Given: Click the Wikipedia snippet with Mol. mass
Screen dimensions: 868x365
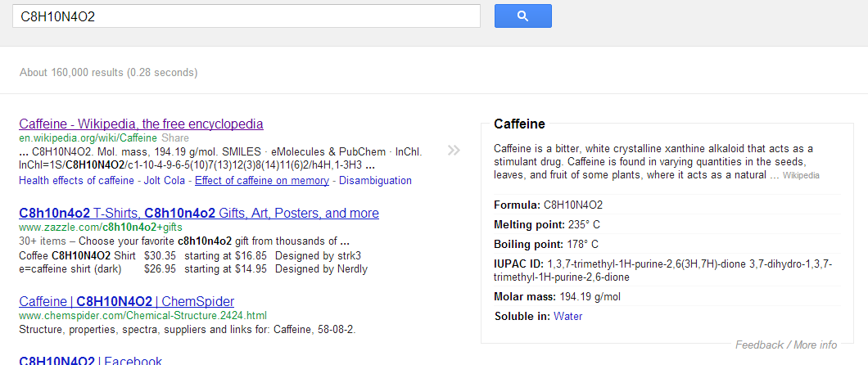Looking at the screenshot, I should pyautogui.click(x=220, y=159).
